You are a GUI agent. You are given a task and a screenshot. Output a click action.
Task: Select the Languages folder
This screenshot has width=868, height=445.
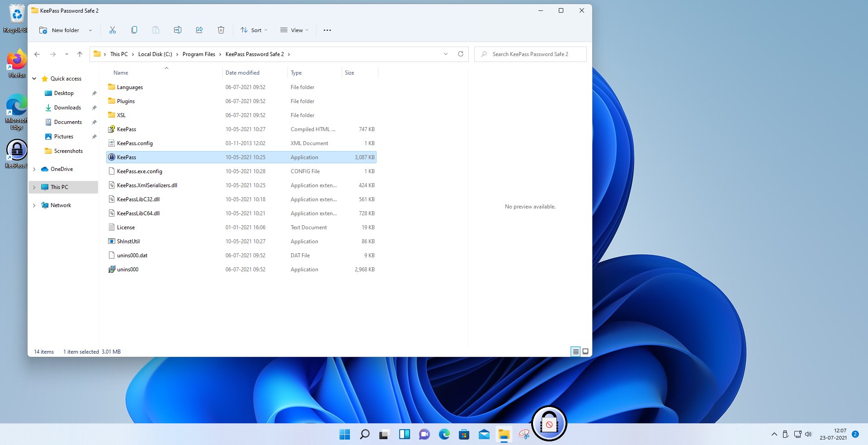[241, 87]
